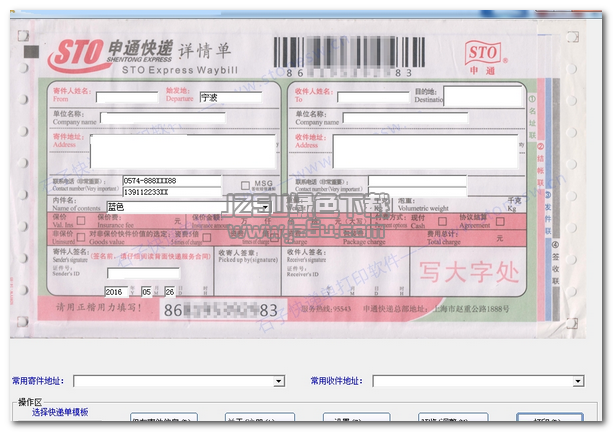The width and height of the screenshot is (613, 432).
Task: Click the 收件人姓名 receiver name field
Action: point(373,97)
